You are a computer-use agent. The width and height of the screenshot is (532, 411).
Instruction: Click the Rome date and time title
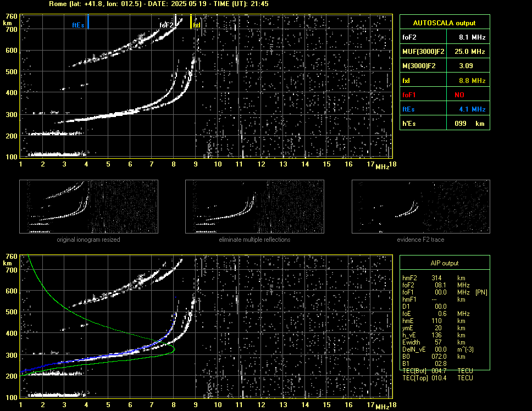(159, 4)
